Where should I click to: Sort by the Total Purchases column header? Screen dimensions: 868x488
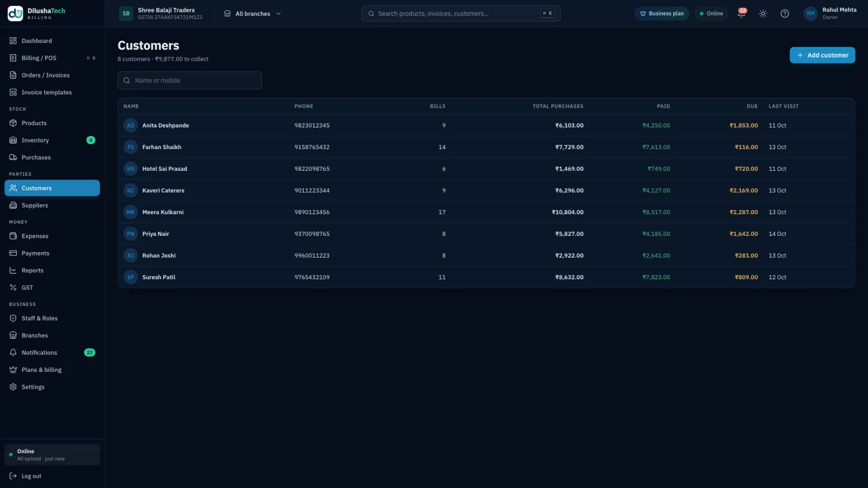558,106
